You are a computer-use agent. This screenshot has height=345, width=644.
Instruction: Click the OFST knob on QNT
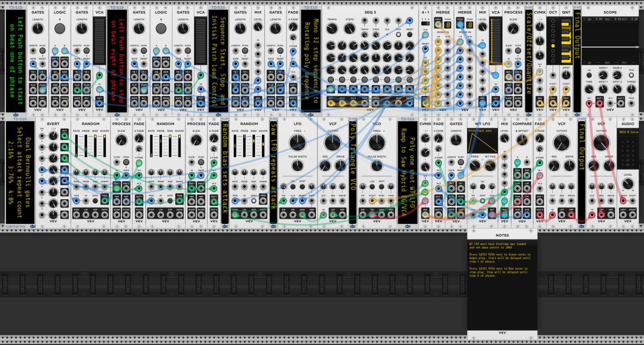pos(566,75)
